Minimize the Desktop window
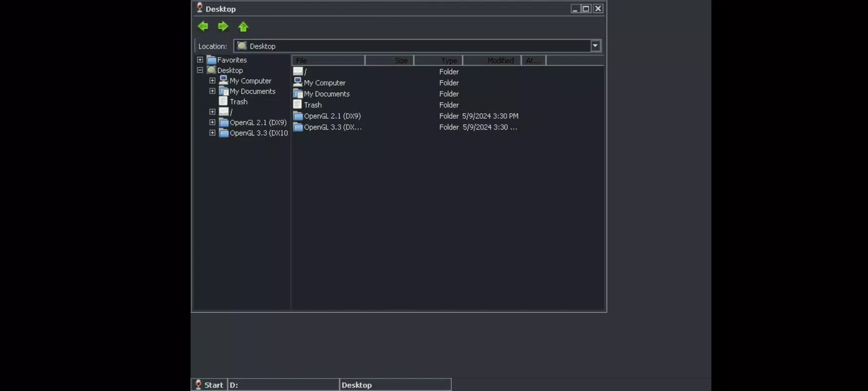This screenshot has height=391, width=868. (x=575, y=8)
